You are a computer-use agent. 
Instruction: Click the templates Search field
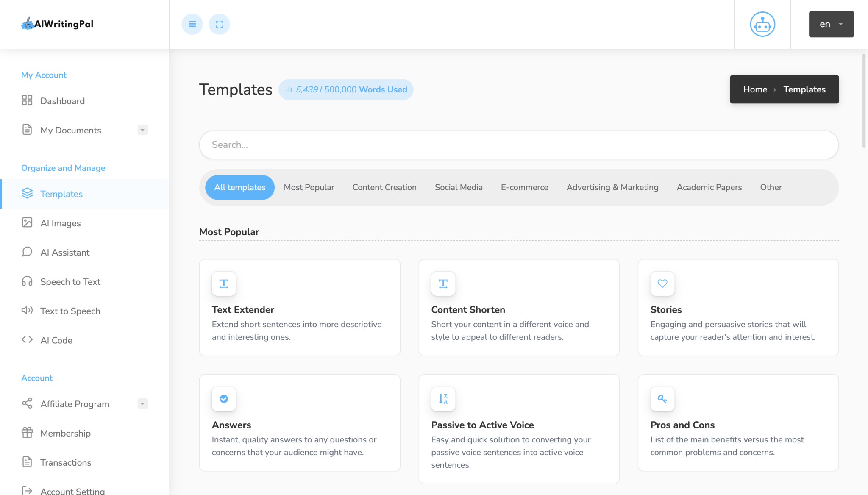click(x=518, y=145)
